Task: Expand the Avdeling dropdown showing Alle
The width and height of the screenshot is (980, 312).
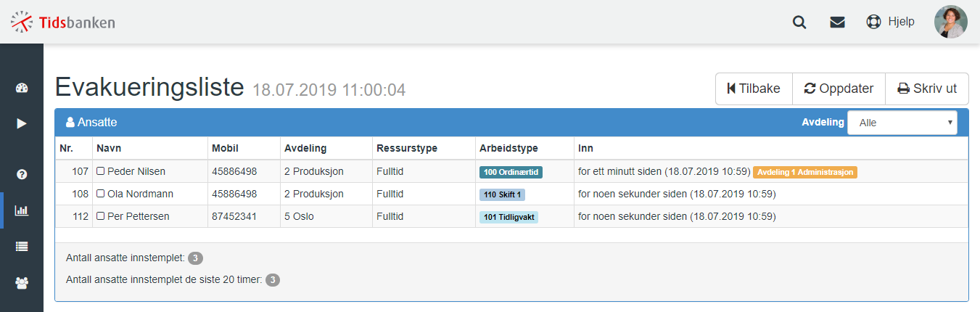Action: coord(902,123)
